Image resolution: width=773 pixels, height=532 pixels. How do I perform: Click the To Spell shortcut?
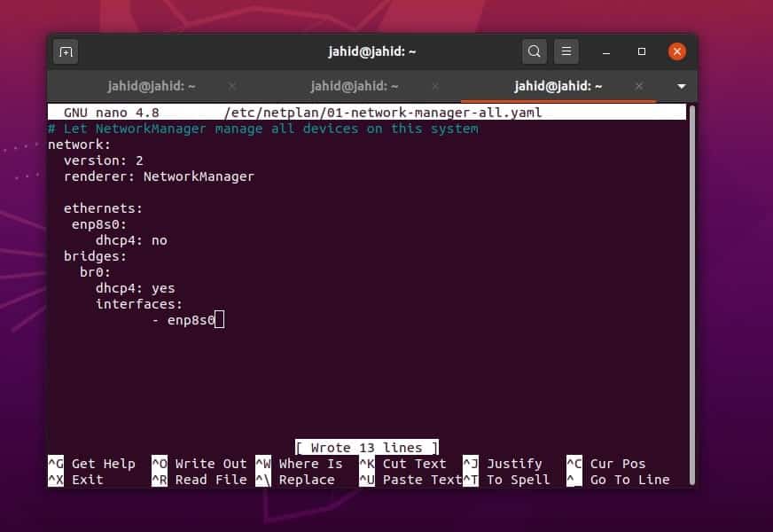coord(507,480)
